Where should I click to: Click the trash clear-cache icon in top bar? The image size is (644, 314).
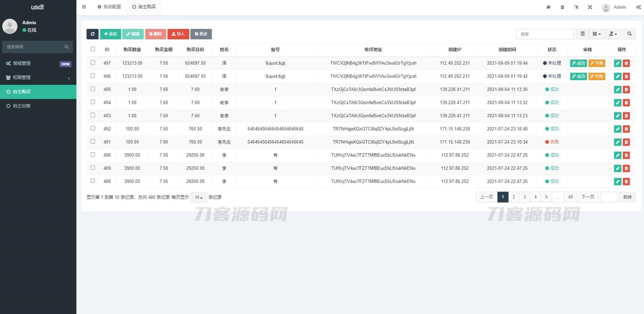[x=562, y=7]
